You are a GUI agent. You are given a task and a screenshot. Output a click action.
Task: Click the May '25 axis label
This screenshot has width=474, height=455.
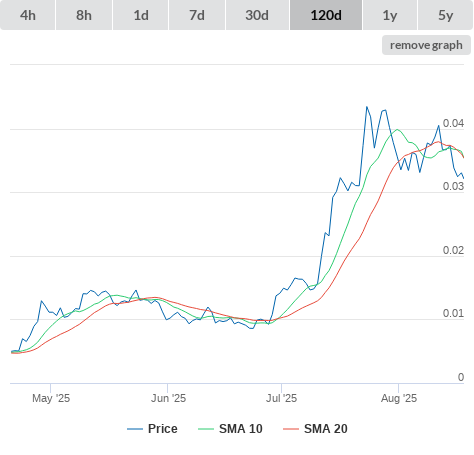[51, 398]
